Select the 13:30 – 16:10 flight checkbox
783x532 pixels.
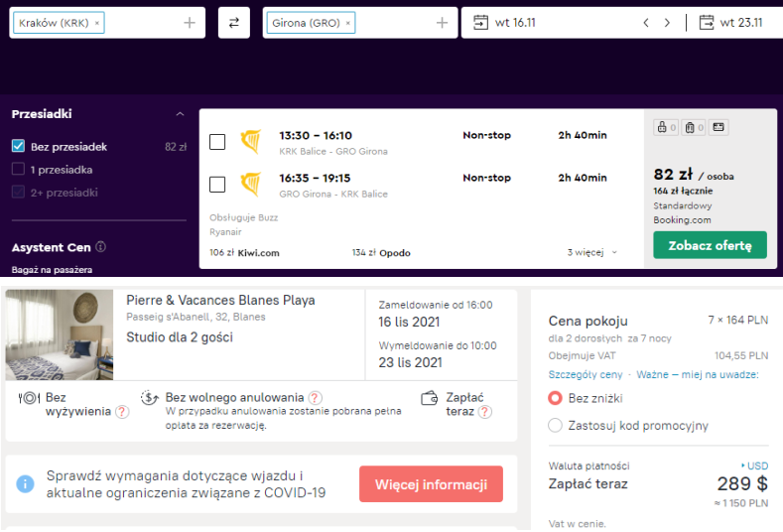click(217, 142)
